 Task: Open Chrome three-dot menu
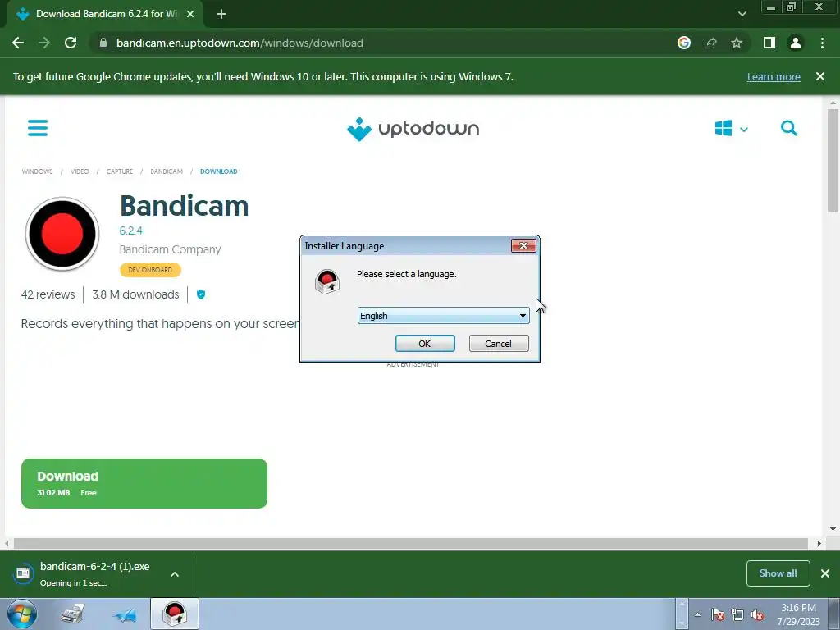click(x=822, y=43)
